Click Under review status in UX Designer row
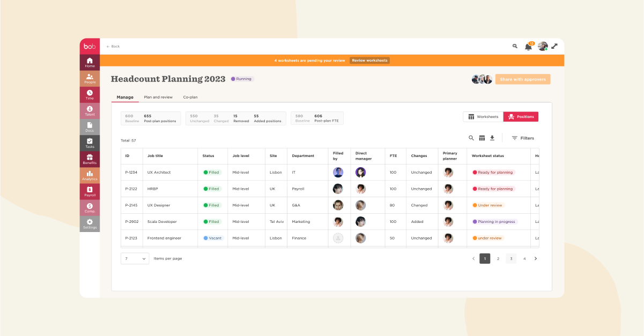This screenshot has width=644, height=336. (x=488, y=205)
